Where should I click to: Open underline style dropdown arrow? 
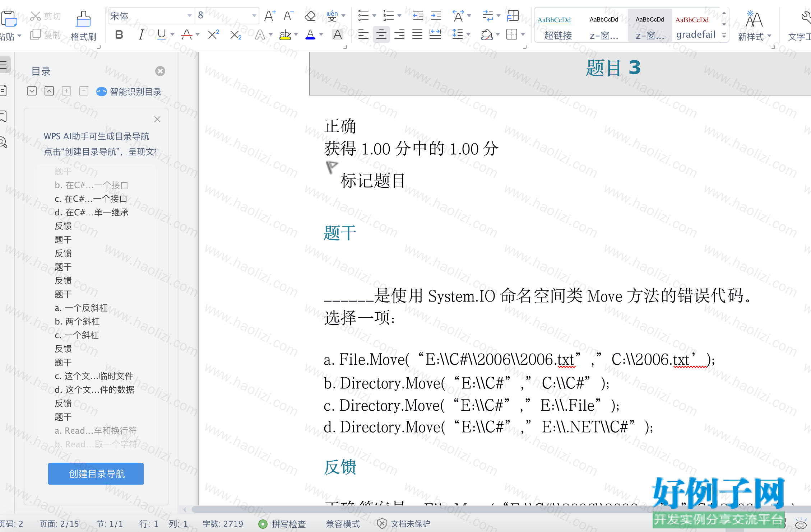coord(172,35)
